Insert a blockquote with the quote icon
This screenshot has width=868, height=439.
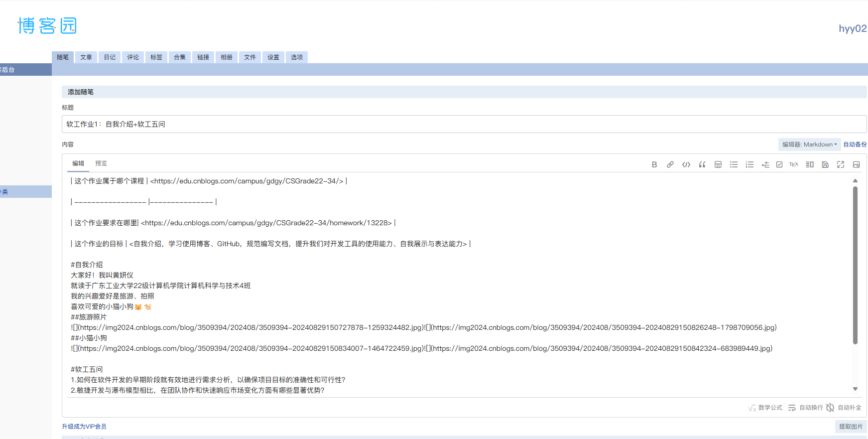click(x=702, y=164)
